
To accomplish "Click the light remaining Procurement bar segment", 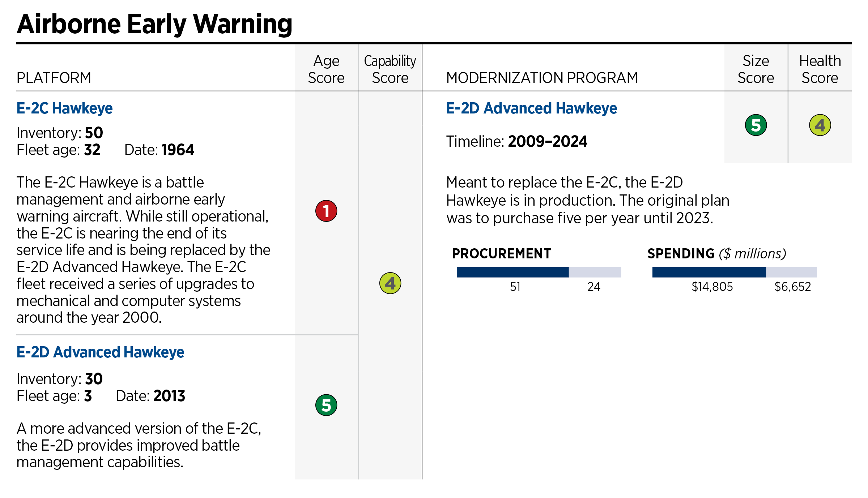I will (x=595, y=272).
